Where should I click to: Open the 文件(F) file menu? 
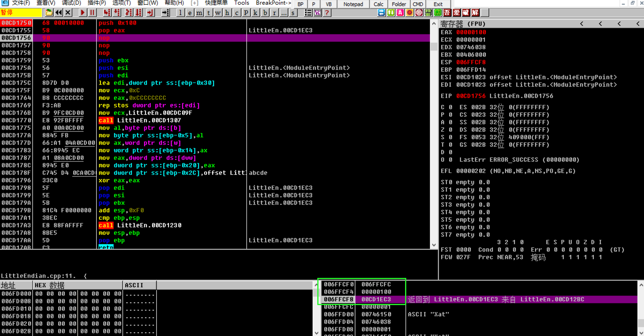[17, 4]
